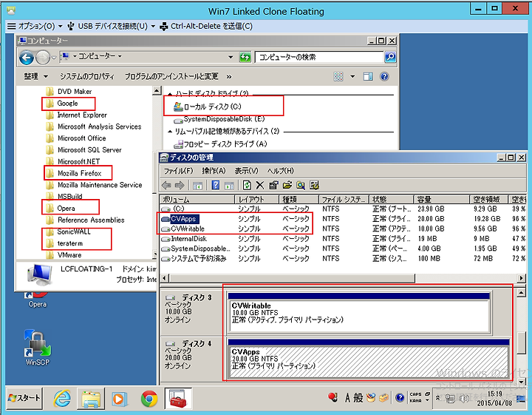Open the media player taskbar icon
Viewport: 532px width, 415px height.
click(120, 399)
